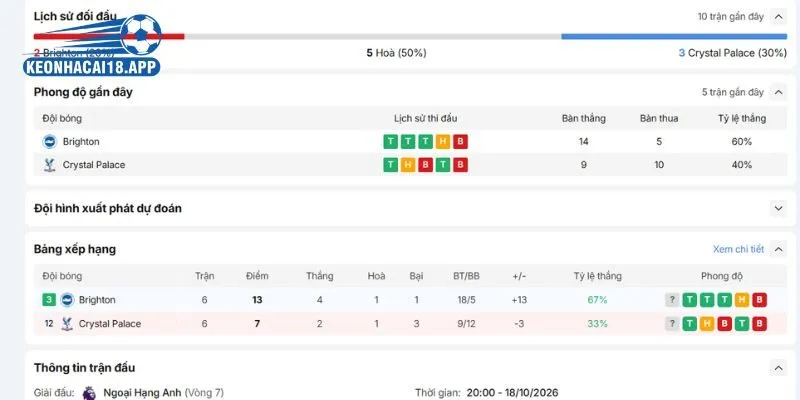
Task: Collapse the Thông tin trận đấu section
Action: (x=778, y=368)
